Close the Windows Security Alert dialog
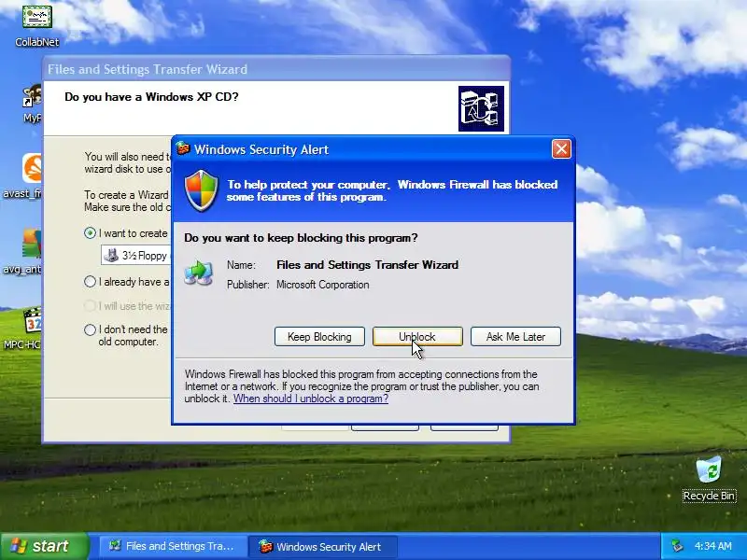The width and height of the screenshot is (747, 560). [x=561, y=149]
